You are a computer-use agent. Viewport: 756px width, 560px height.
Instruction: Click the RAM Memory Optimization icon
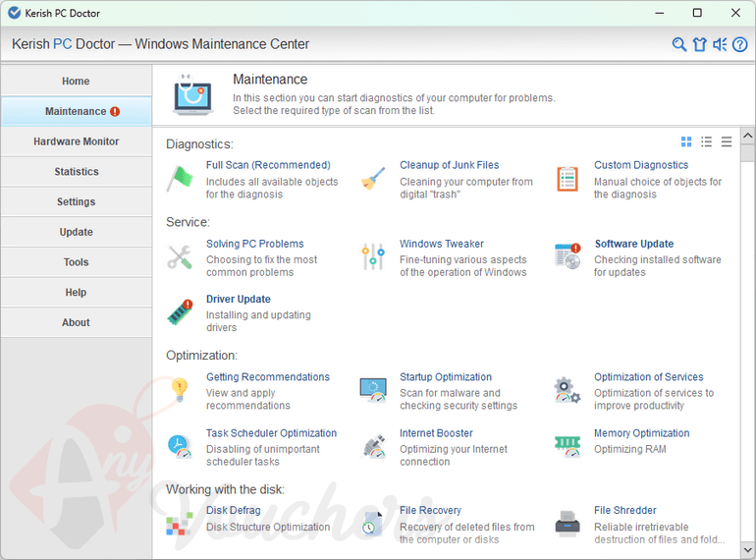567,446
